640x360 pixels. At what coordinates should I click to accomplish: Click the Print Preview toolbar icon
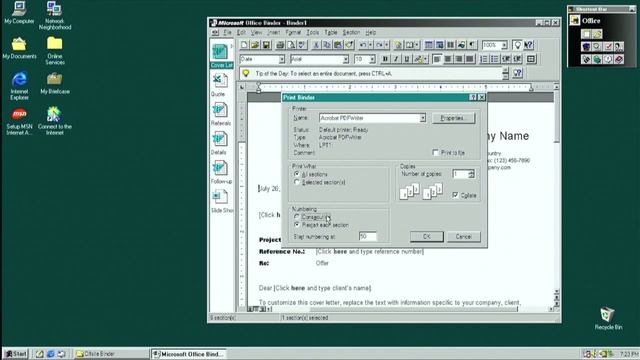tap(291, 45)
